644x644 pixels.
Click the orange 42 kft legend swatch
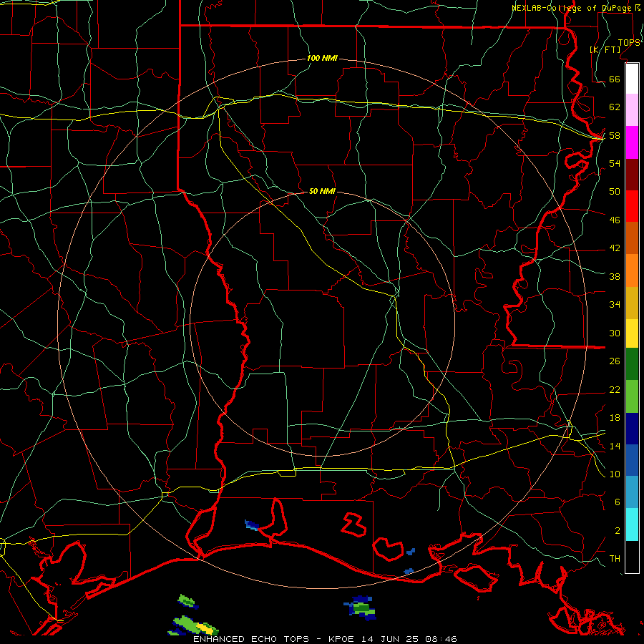[632, 270]
